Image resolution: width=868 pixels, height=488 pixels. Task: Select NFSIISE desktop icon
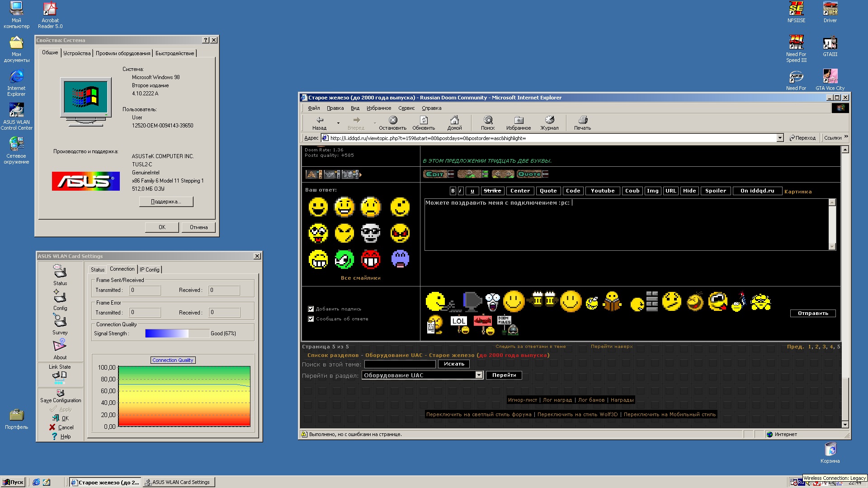(796, 12)
